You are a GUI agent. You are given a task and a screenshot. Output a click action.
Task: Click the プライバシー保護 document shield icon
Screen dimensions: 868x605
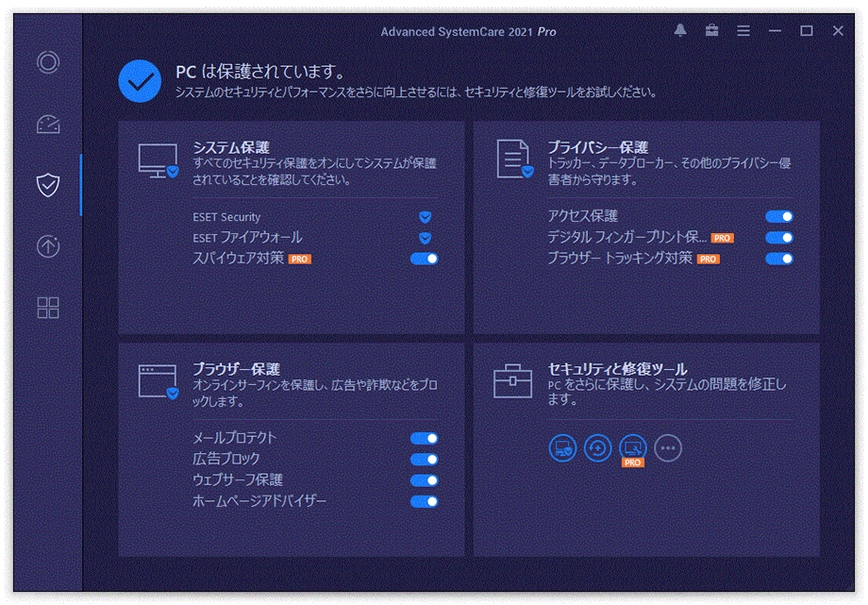[515, 159]
